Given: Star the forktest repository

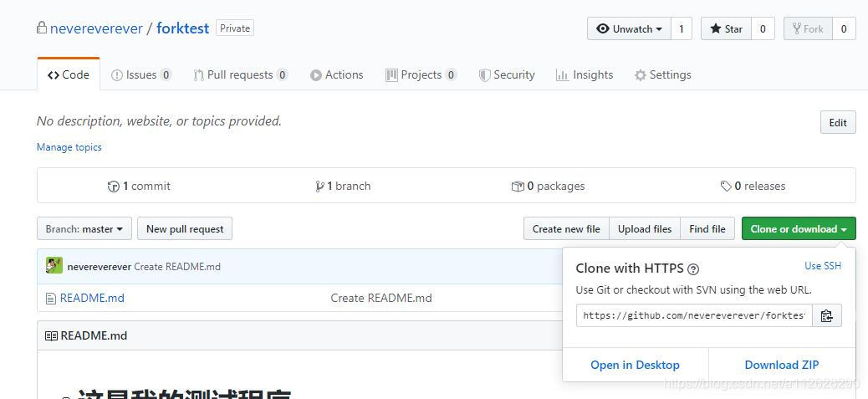Looking at the screenshot, I should [x=726, y=28].
